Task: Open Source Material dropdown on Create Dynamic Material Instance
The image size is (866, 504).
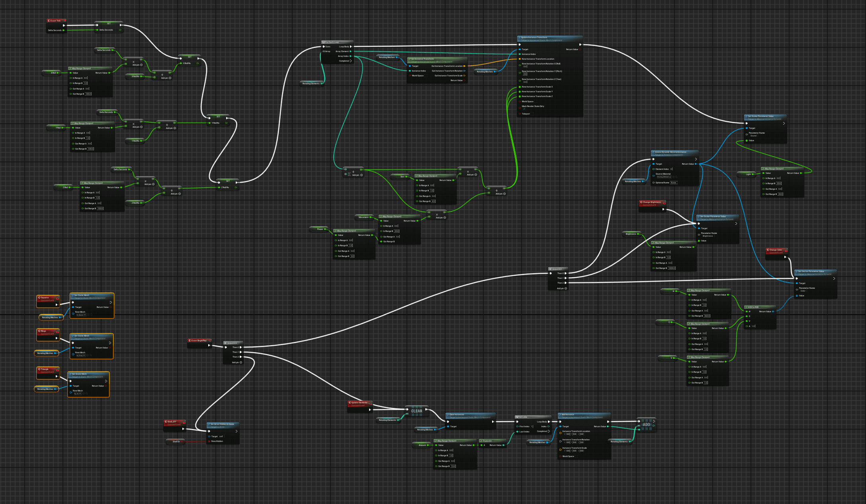Action: pyautogui.click(x=663, y=177)
